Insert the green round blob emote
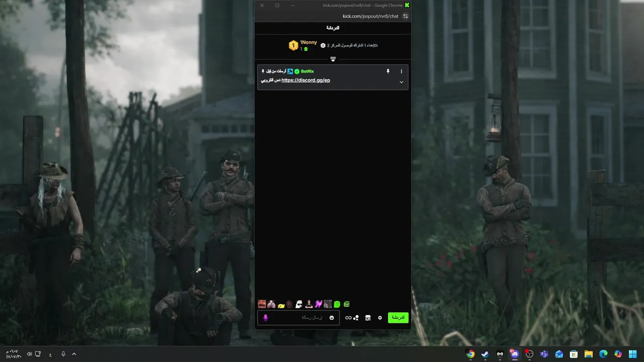Image resolution: width=644 pixels, height=362 pixels. pyautogui.click(x=337, y=304)
